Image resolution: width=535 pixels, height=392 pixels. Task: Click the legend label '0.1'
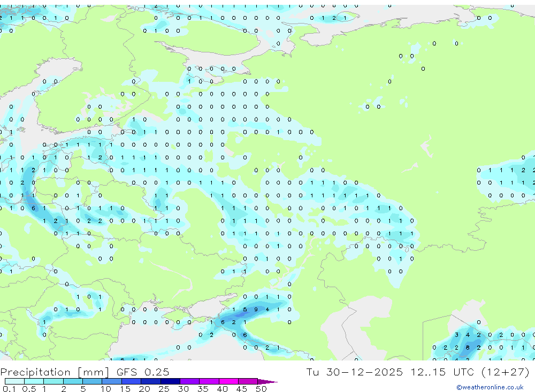click(9, 389)
